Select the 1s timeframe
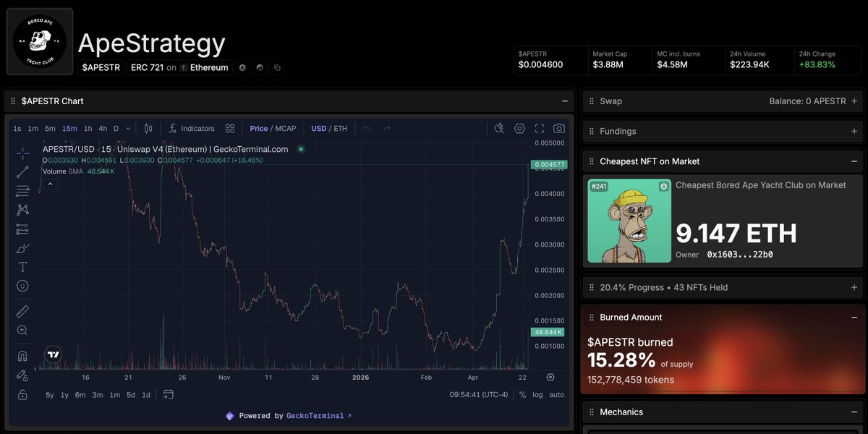Screen dimensions: 868x434 click(17, 129)
